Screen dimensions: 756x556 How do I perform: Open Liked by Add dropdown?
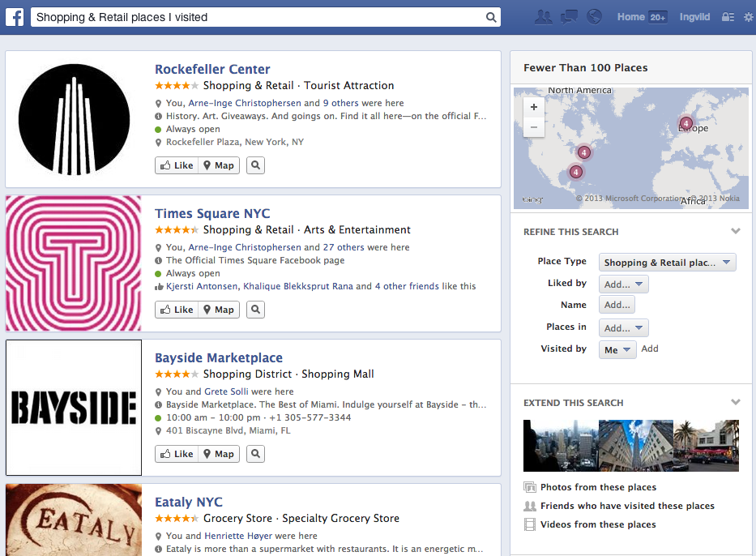623,284
